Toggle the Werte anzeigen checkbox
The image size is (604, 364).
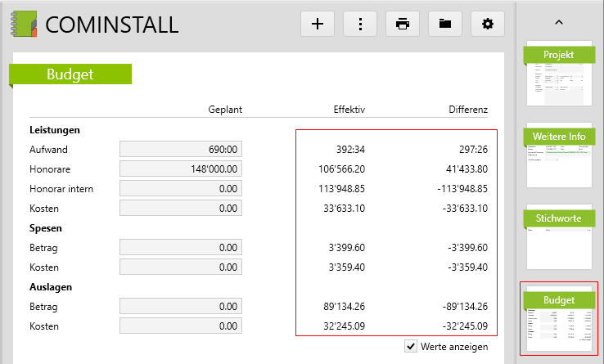pyautogui.click(x=411, y=347)
